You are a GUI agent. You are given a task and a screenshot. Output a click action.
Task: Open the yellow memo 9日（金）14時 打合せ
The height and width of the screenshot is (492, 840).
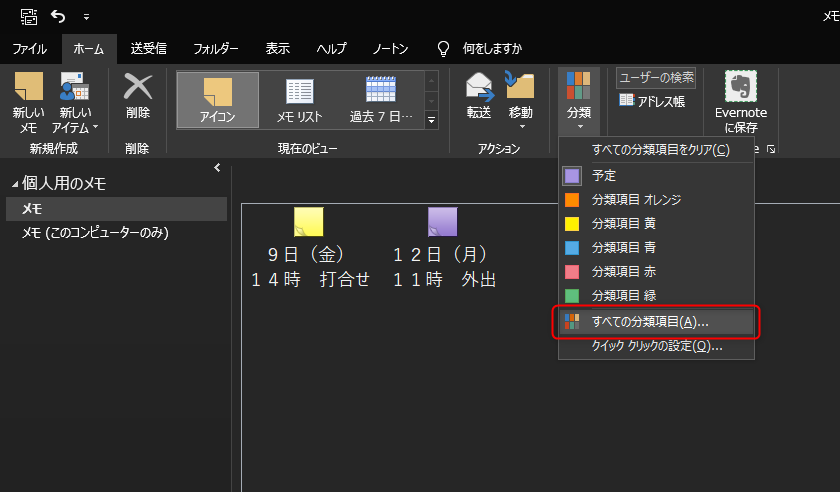[x=310, y=248]
